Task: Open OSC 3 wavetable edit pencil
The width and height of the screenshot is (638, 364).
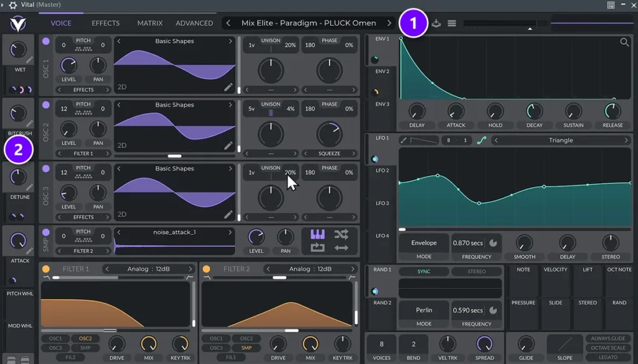Action: [228, 215]
